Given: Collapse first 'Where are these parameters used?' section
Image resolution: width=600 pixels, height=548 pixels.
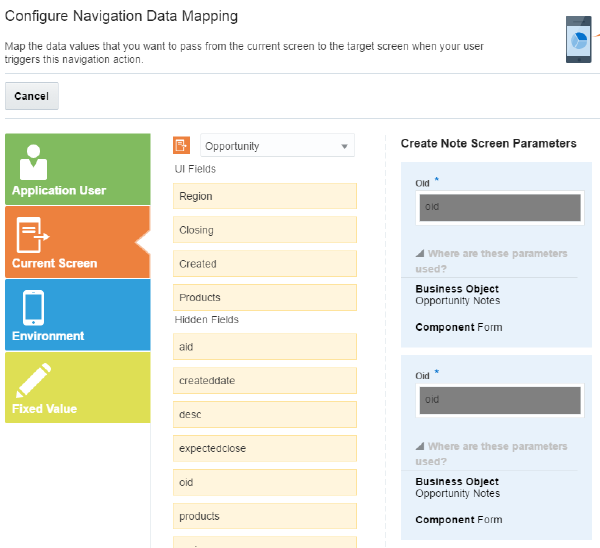Looking at the screenshot, I should tap(419, 254).
